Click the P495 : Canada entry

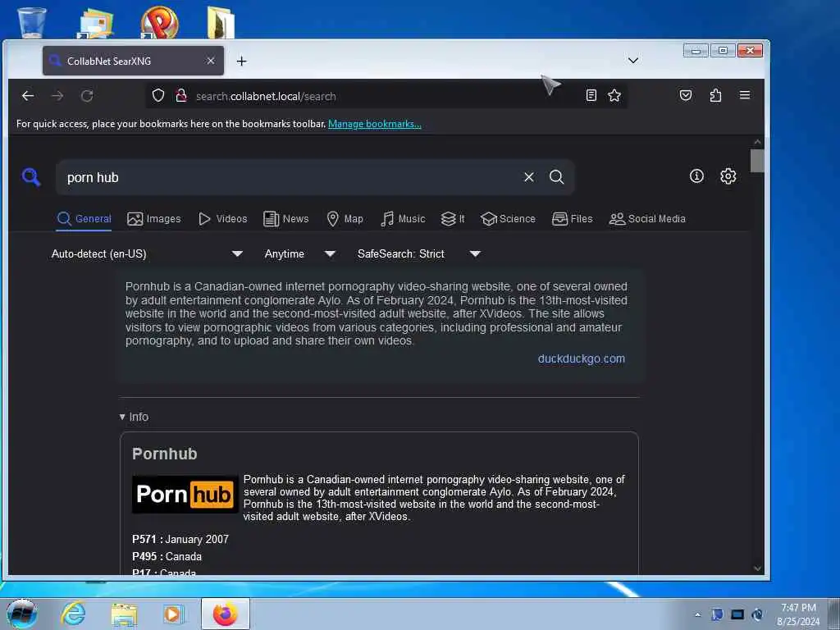[167, 557]
